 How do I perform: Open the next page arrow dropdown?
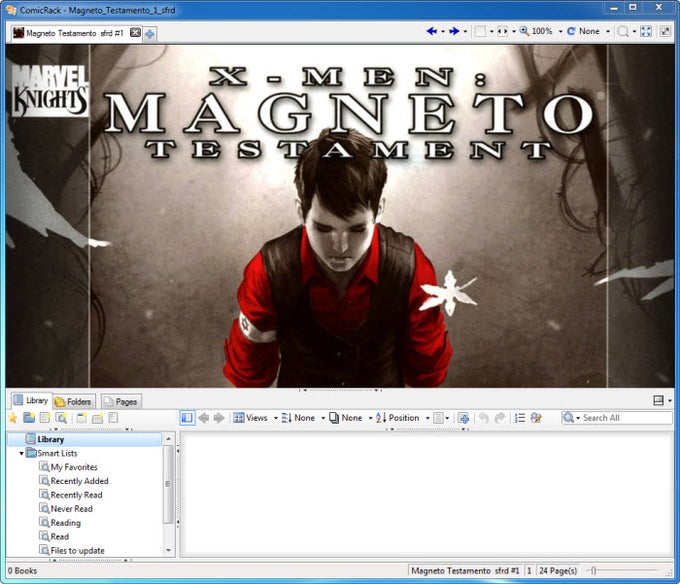coord(465,32)
